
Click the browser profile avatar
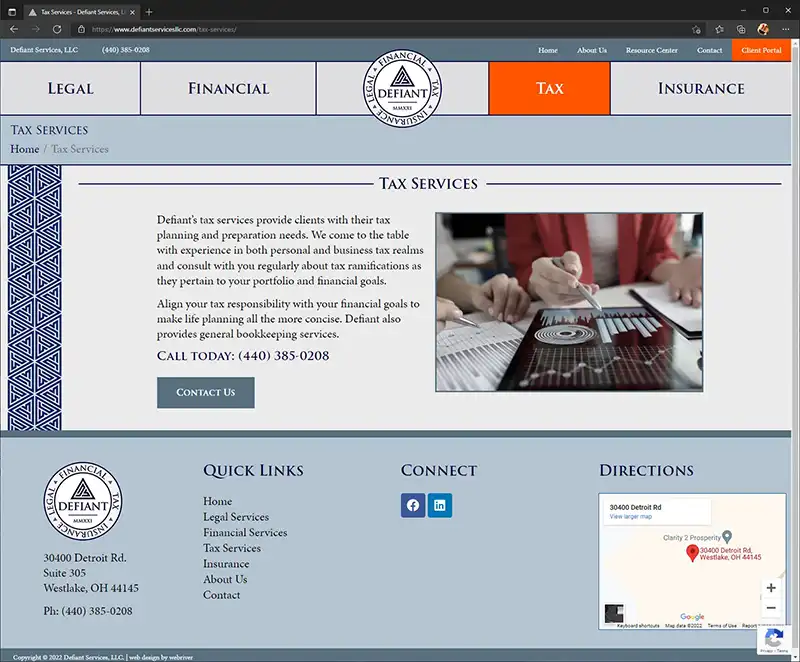point(763,29)
